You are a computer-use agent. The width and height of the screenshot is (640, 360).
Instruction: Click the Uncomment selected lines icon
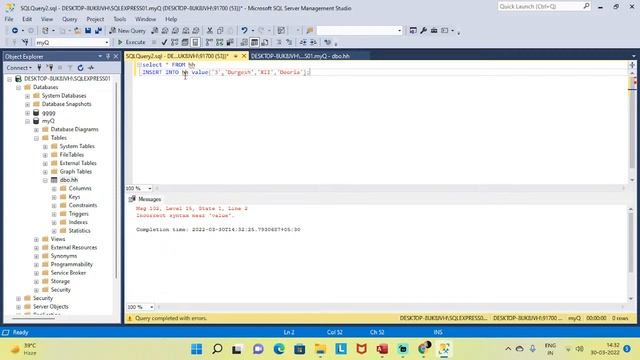(x=289, y=42)
